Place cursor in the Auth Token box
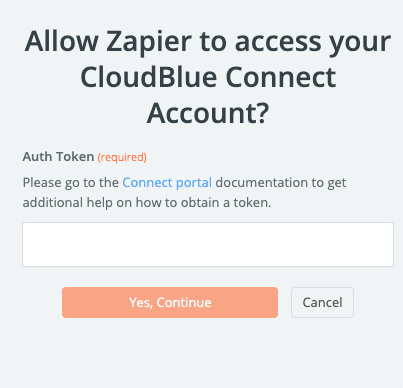 [208, 244]
